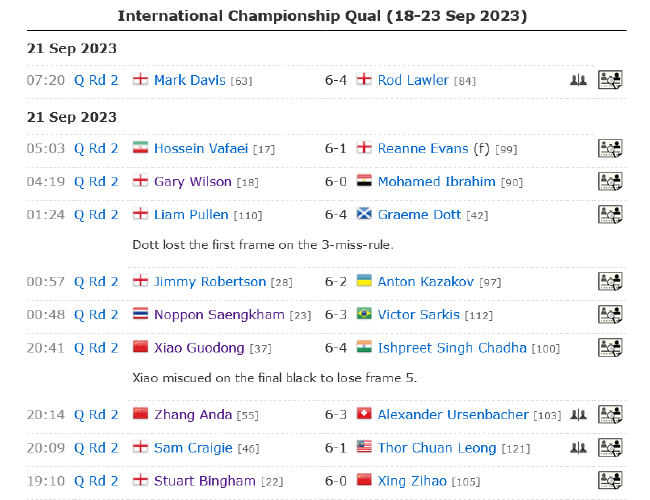This screenshot has width=650, height=500.
Task: Click Q Rd 2 link in Hossein Vafaei row
Action: (96, 148)
